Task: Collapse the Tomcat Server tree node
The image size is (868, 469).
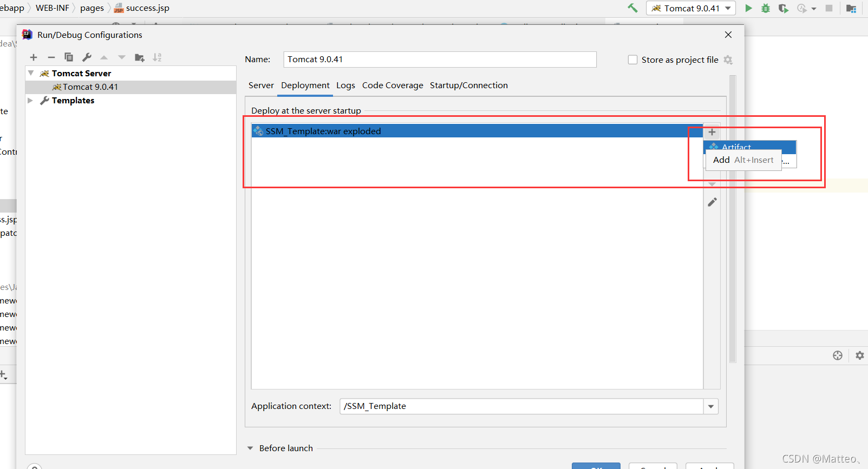Action: tap(31, 73)
